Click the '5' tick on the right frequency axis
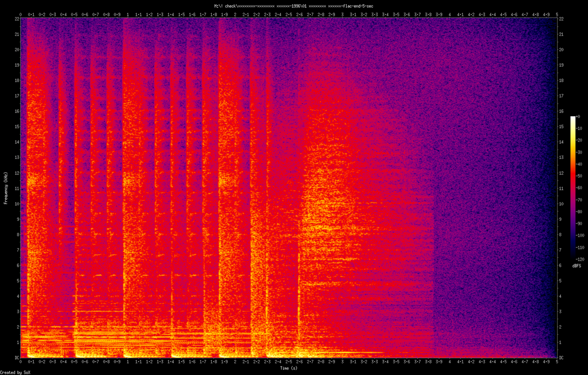 click(x=560, y=281)
